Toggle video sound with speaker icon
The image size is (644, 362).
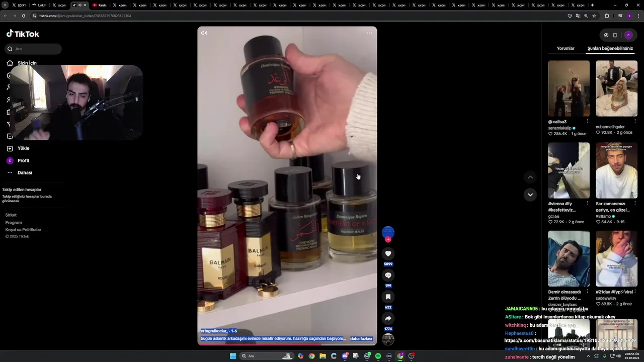[204, 33]
